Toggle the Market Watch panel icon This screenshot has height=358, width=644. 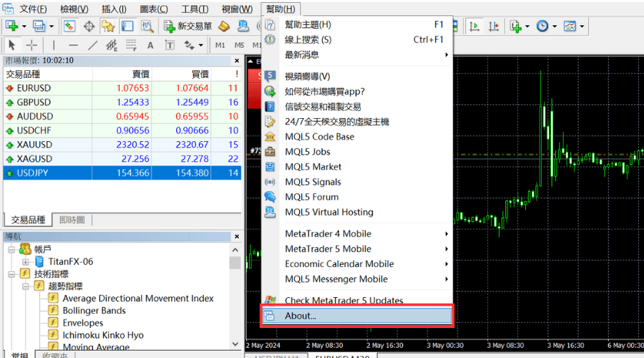pos(69,26)
